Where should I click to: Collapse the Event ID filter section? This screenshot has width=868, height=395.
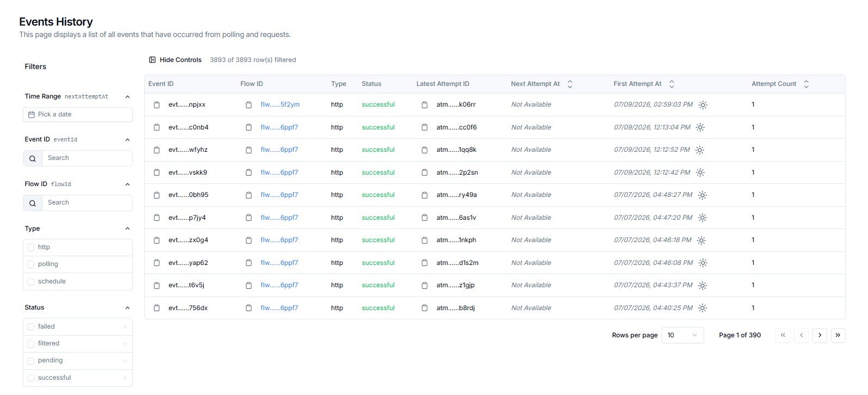tap(127, 140)
